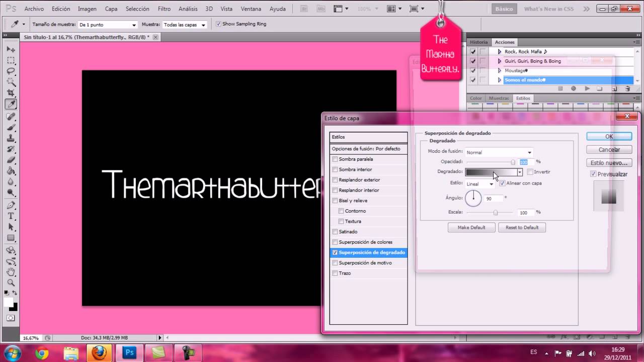This screenshot has width=644, height=362.
Task: Switch to the Historia tab
Action: (479, 42)
